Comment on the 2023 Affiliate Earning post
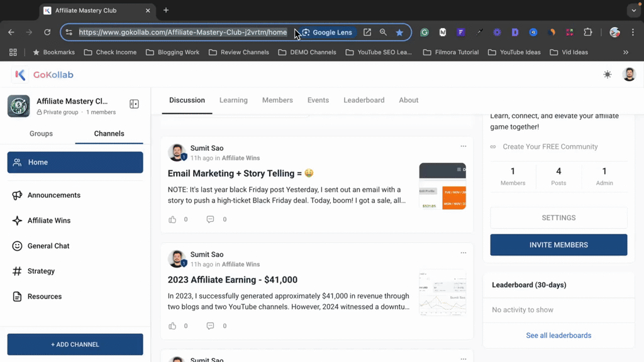644x362 pixels. [210, 326]
